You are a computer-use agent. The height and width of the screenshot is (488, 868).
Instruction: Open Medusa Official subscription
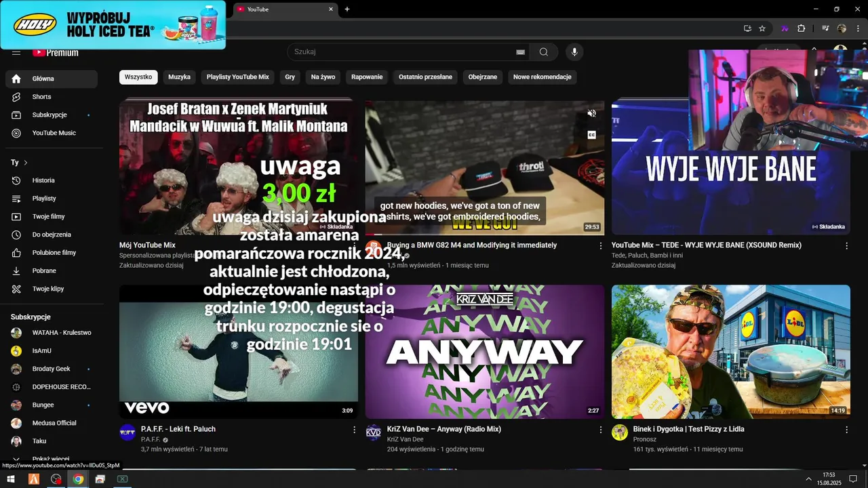(52, 423)
